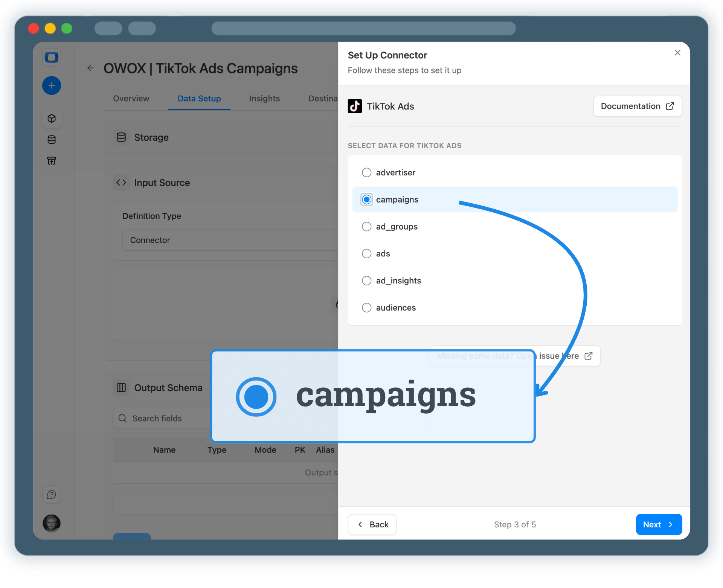Click the OWOX | TikTok Ads Campaigns title

click(x=201, y=69)
